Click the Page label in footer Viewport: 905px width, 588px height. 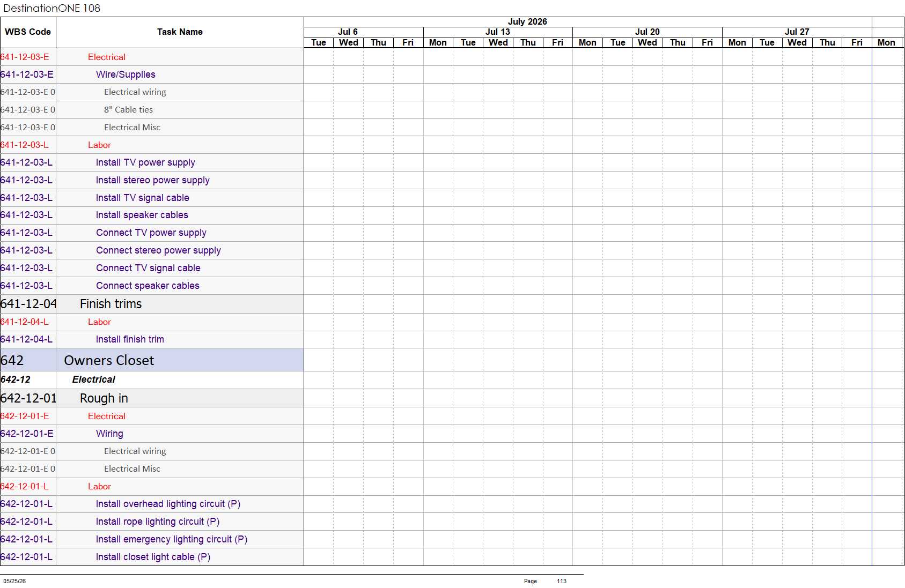tap(531, 581)
